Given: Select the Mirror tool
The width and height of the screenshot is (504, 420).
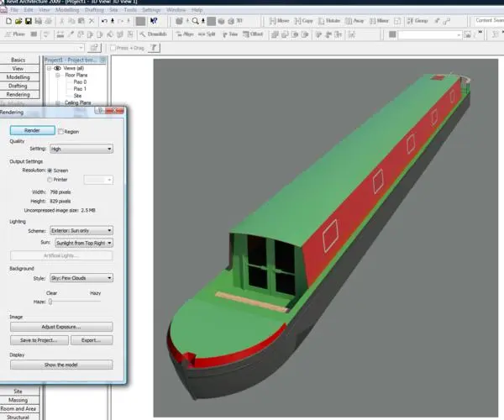Looking at the screenshot, I should 379,21.
